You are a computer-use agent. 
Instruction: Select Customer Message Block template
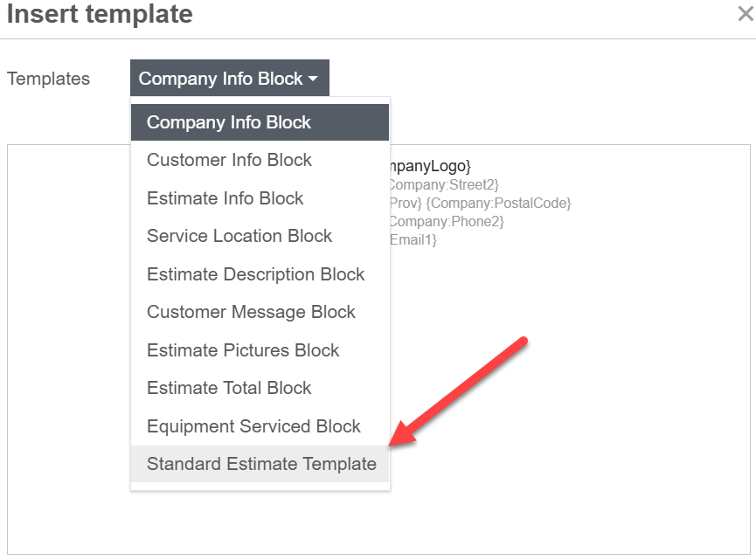click(x=260, y=312)
